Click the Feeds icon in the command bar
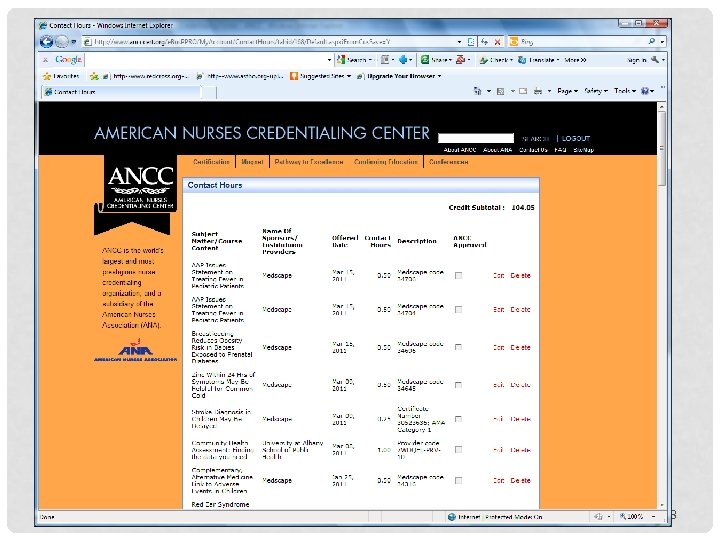720x540 pixels. pyautogui.click(x=501, y=91)
